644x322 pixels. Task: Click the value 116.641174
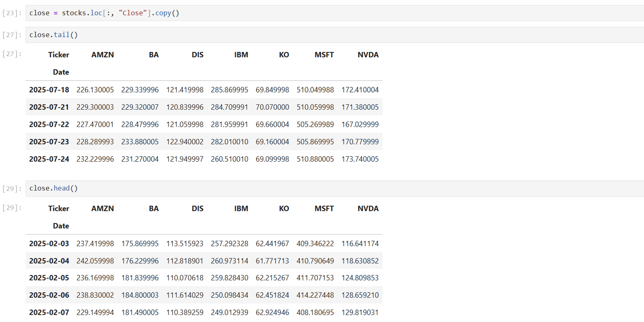360,244
